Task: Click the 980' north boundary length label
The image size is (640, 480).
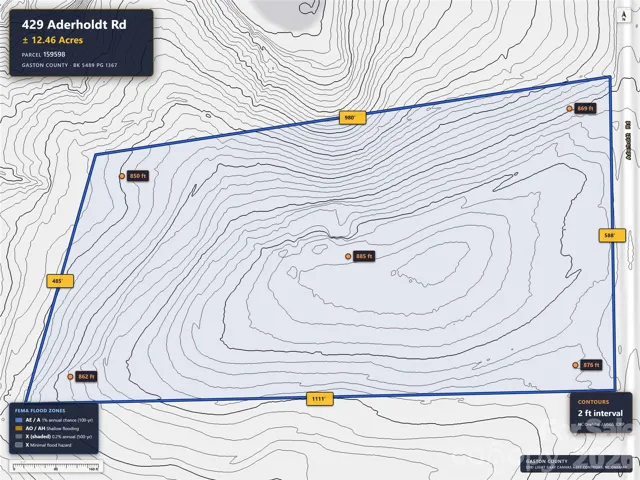Action: pyautogui.click(x=353, y=118)
